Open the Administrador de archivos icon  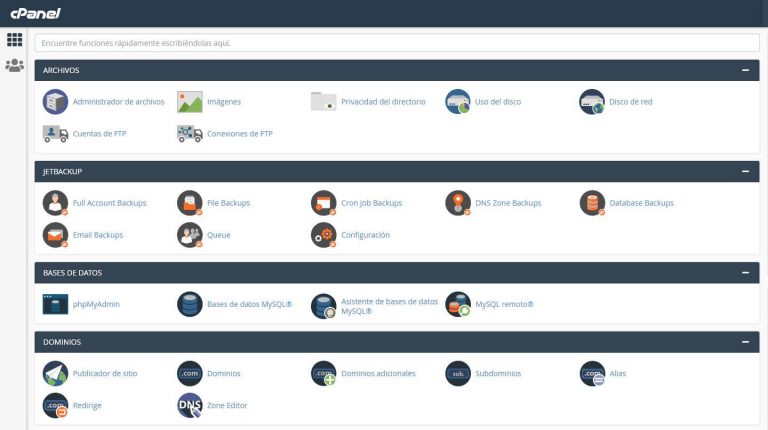(x=55, y=102)
